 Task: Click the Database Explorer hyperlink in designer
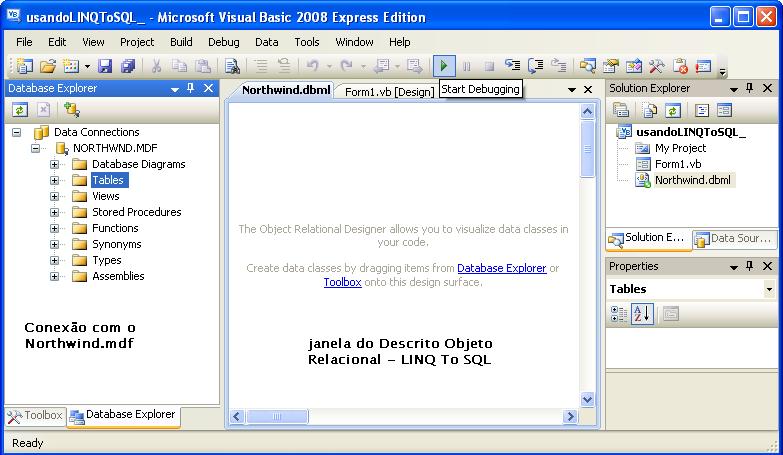(501, 268)
